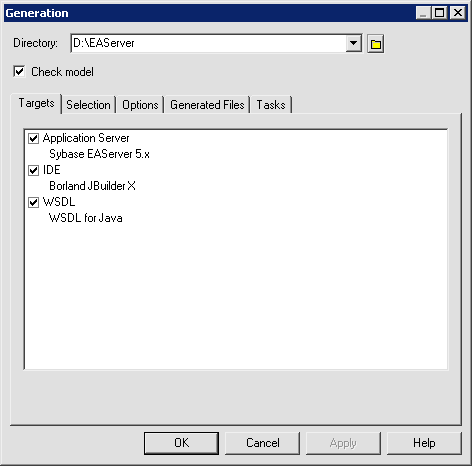The width and height of the screenshot is (472, 466).
Task: Confirm generation with the OK button
Action: coord(181,443)
